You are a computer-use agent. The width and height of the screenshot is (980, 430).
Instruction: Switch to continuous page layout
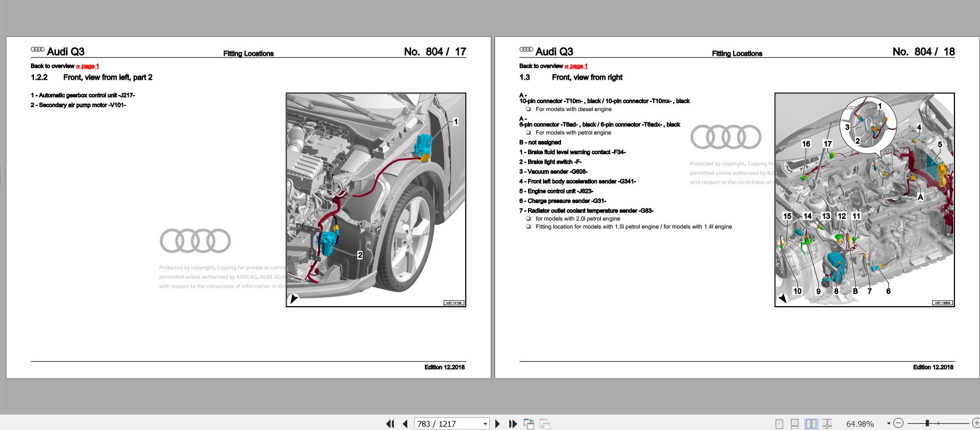pyautogui.click(x=794, y=424)
